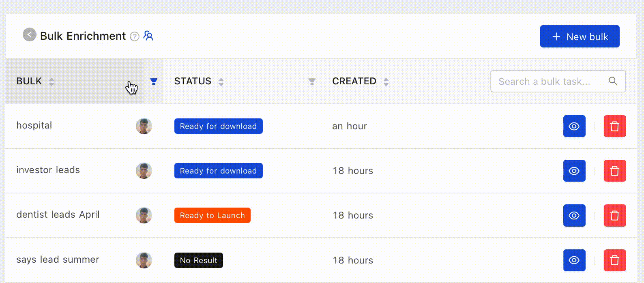Select the dentist leads April bulk name

pyautogui.click(x=58, y=214)
